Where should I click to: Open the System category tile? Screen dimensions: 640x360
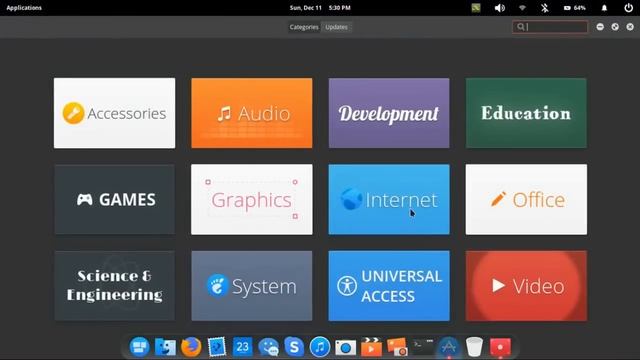point(252,286)
